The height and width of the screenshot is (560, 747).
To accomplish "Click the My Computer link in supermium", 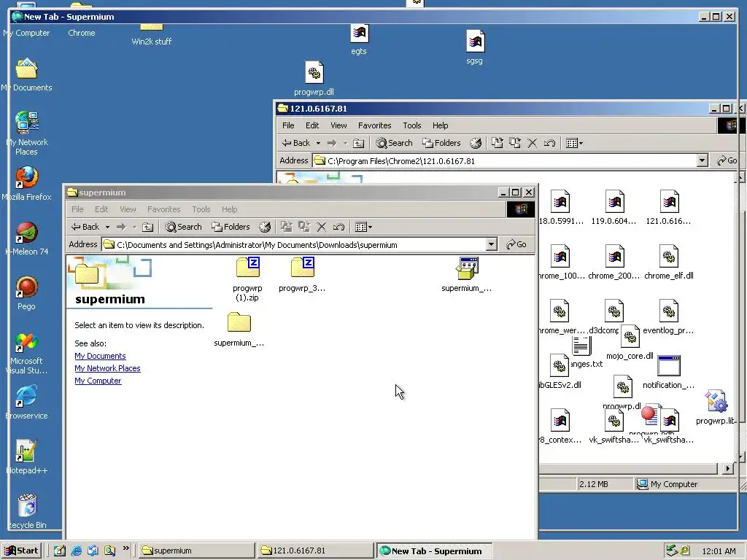I will (x=98, y=381).
